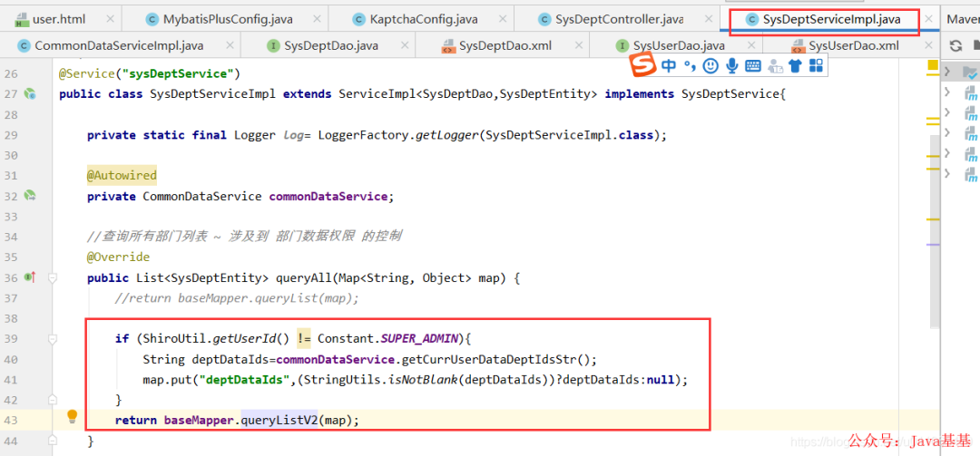Open the Sogou skin shirt icon
The height and width of the screenshot is (456, 980).
(795, 65)
